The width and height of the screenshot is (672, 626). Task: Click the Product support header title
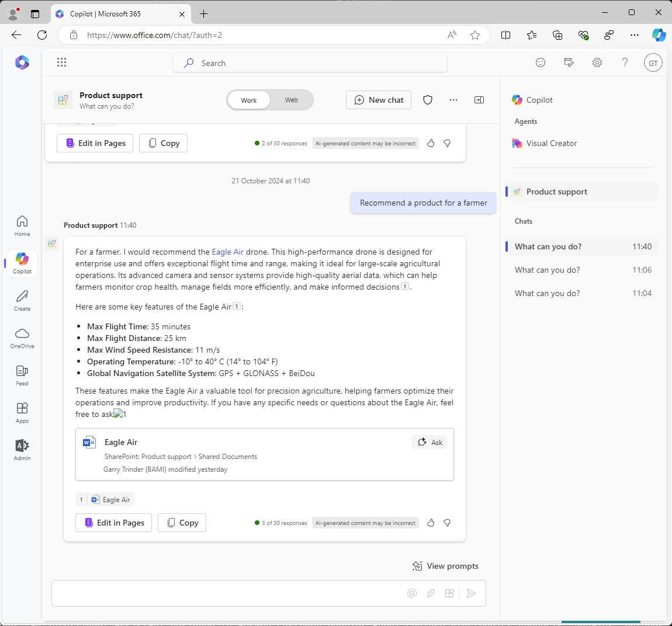111,96
